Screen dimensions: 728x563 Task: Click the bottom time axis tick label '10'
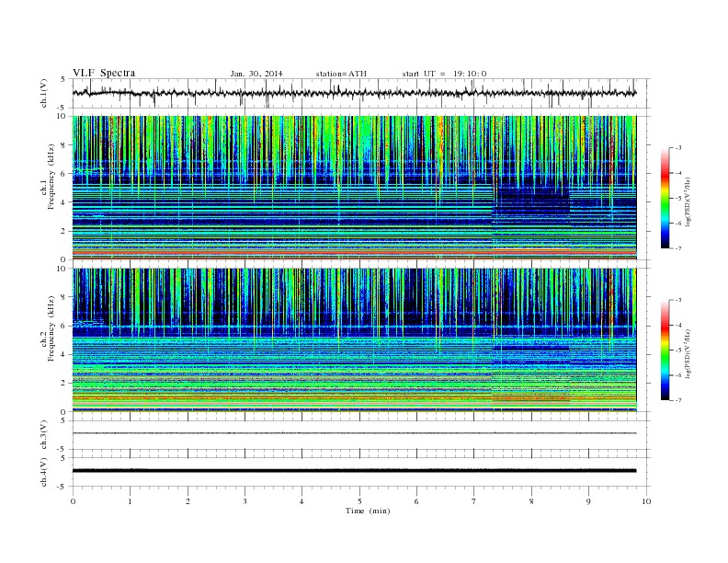[x=646, y=501]
